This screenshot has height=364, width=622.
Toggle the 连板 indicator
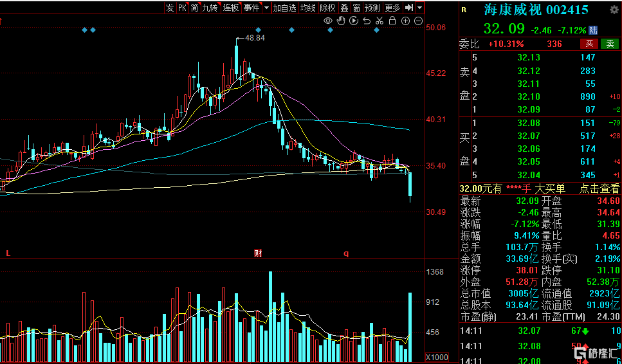point(231,8)
